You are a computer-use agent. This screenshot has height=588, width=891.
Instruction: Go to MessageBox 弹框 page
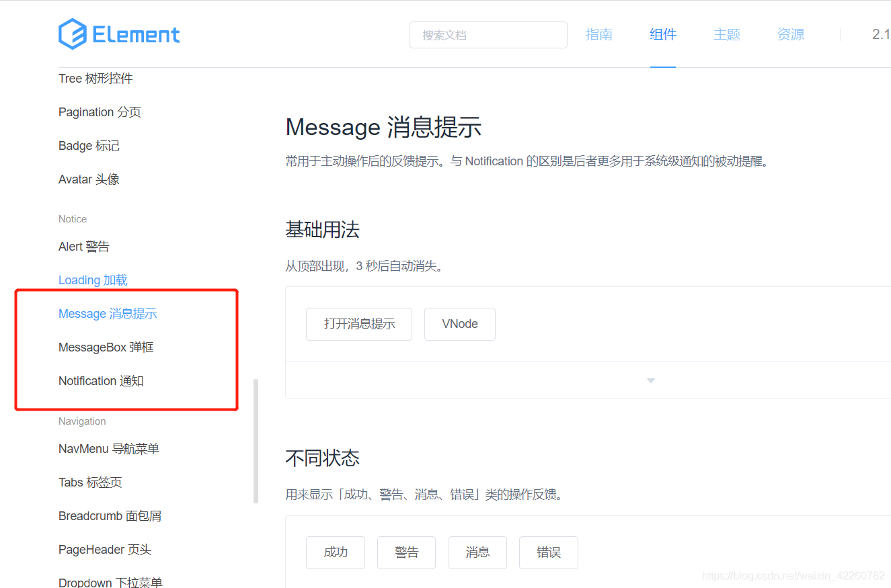106,347
